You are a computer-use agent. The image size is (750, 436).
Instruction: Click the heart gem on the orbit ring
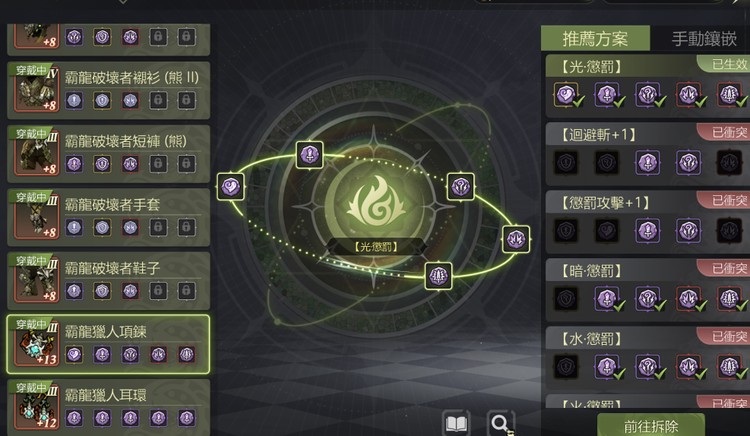[x=231, y=186]
